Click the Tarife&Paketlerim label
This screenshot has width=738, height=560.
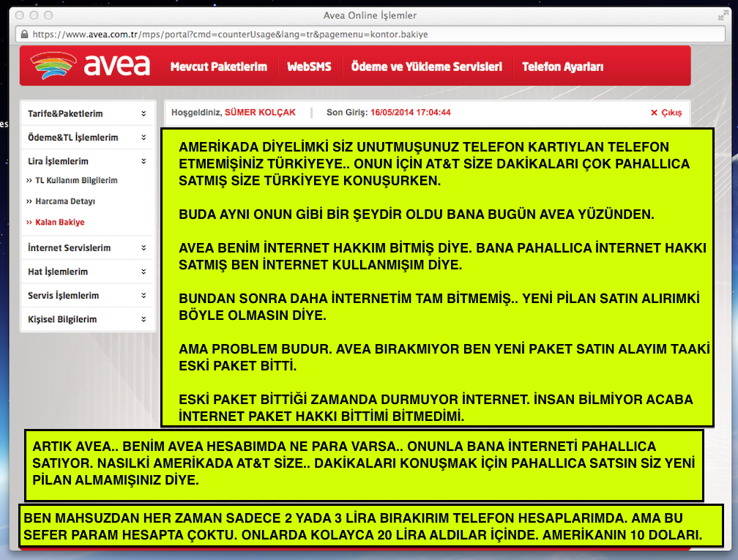[x=65, y=113]
